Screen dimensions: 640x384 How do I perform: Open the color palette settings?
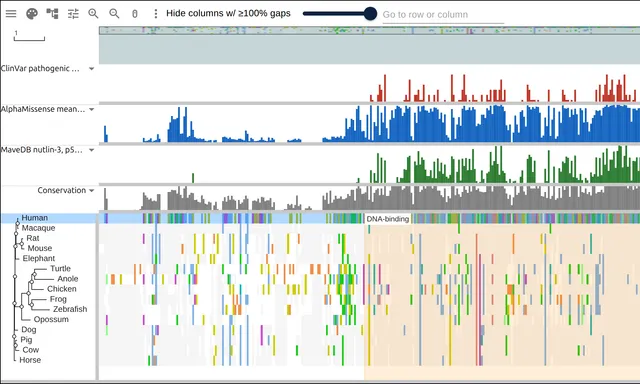pos(32,13)
